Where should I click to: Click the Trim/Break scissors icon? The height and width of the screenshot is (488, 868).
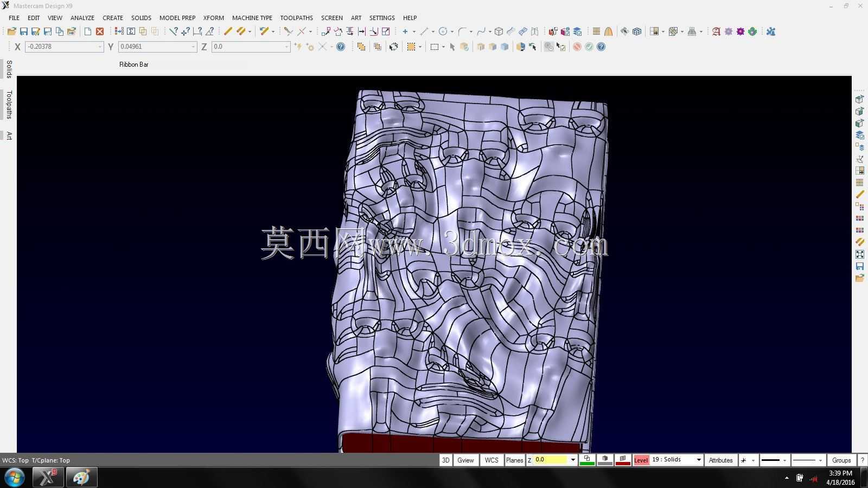point(289,31)
